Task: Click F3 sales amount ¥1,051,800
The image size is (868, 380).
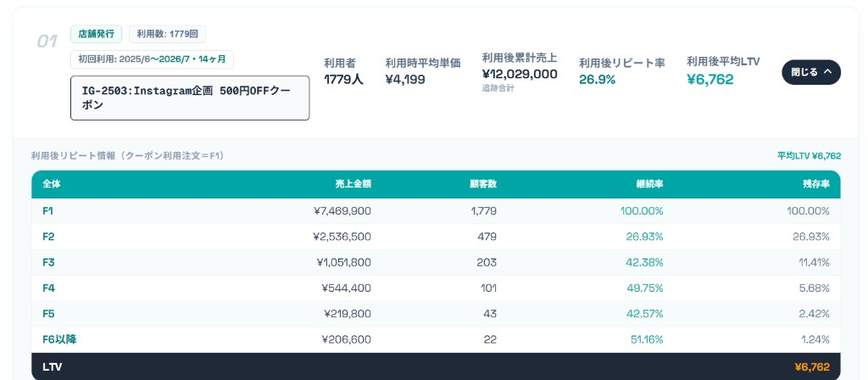Action: point(342,263)
